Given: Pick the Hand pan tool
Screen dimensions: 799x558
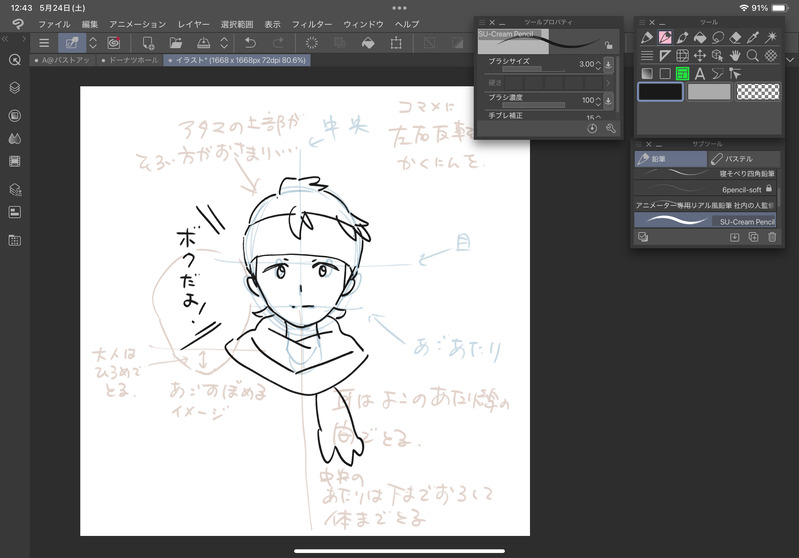Looking at the screenshot, I should (735, 55).
